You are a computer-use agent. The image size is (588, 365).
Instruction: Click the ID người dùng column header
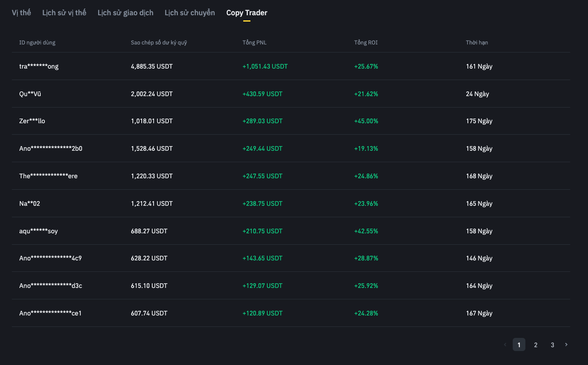click(x=37, y=42)
